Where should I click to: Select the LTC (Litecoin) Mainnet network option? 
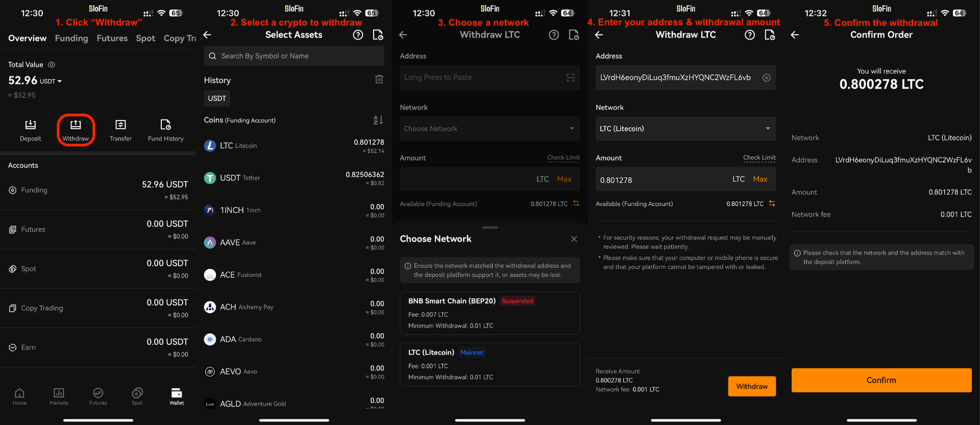pyautogui.click(x=489, y=364)
